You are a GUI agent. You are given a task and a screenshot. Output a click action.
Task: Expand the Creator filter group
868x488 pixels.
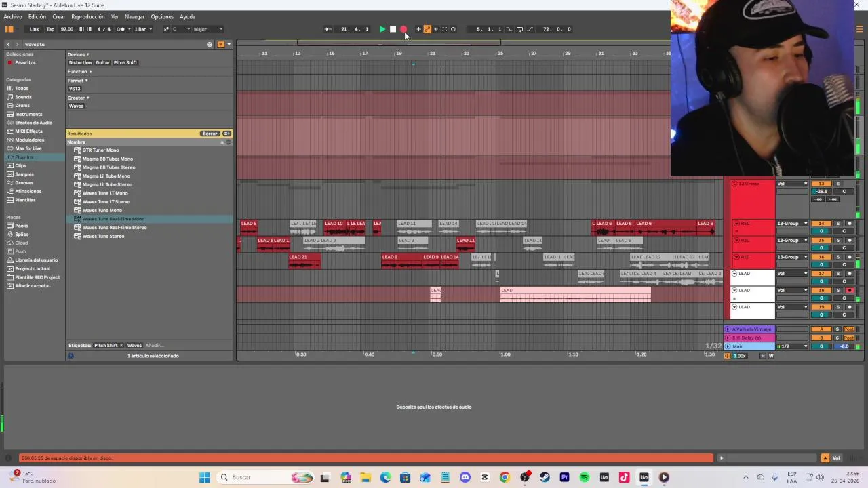click(78, 98)
